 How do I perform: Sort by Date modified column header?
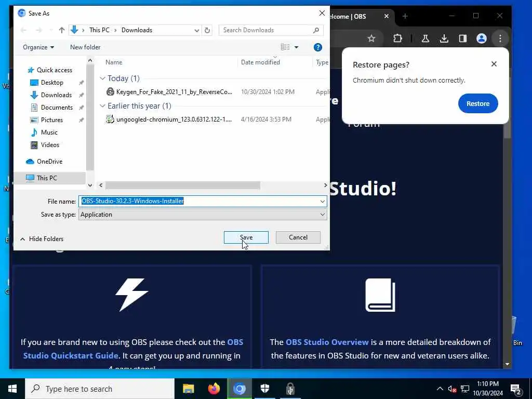(x=260, y=62)
